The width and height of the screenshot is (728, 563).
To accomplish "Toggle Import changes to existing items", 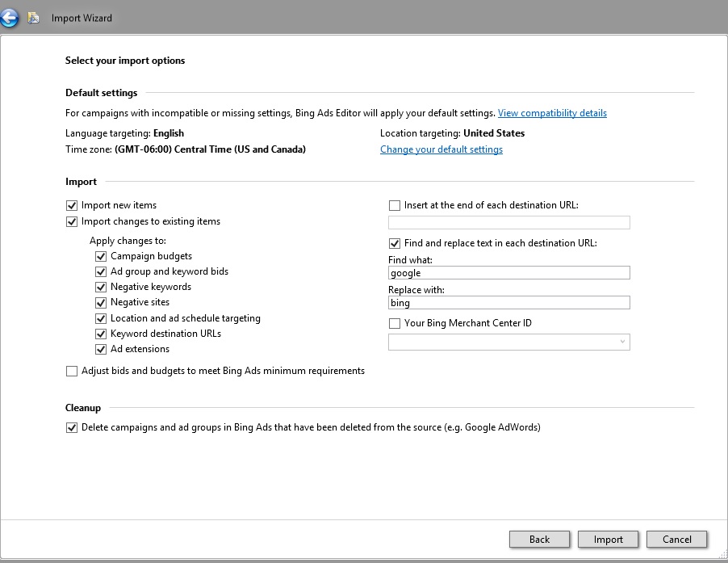I will point(72,222).
